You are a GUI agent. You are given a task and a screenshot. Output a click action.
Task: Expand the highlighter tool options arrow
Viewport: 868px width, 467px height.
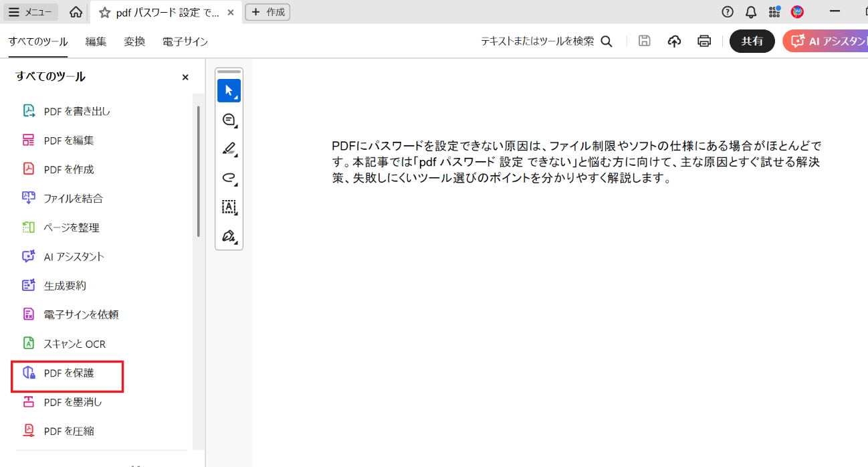(236, 156)
